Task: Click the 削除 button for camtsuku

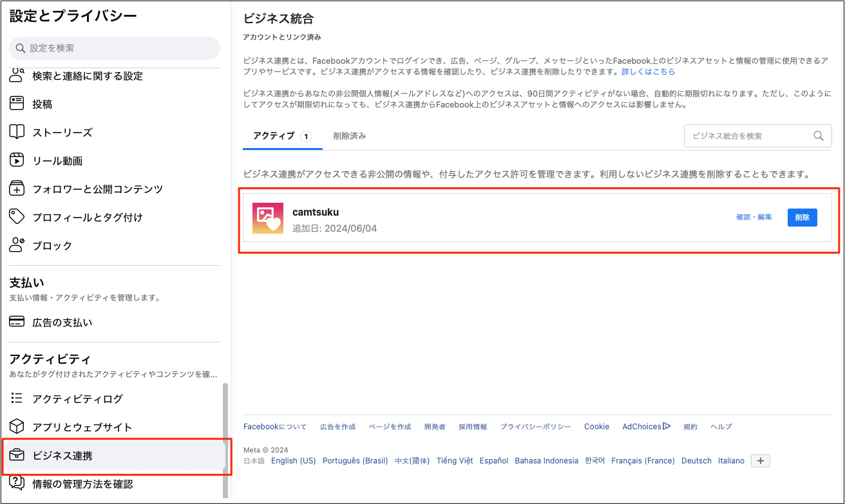Action: point(802,218)
